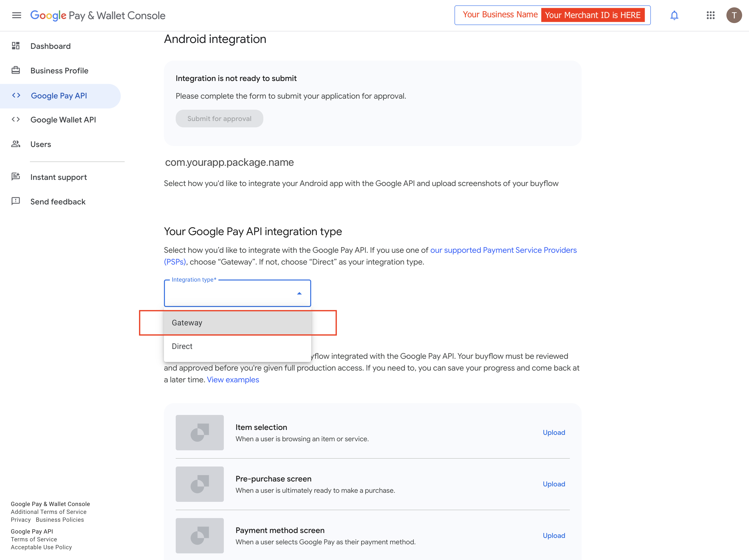This screenshot has height=560, width=749.
Task: Click the notifications bell icon
Action: pyautogui.click(x=674, y=15)
